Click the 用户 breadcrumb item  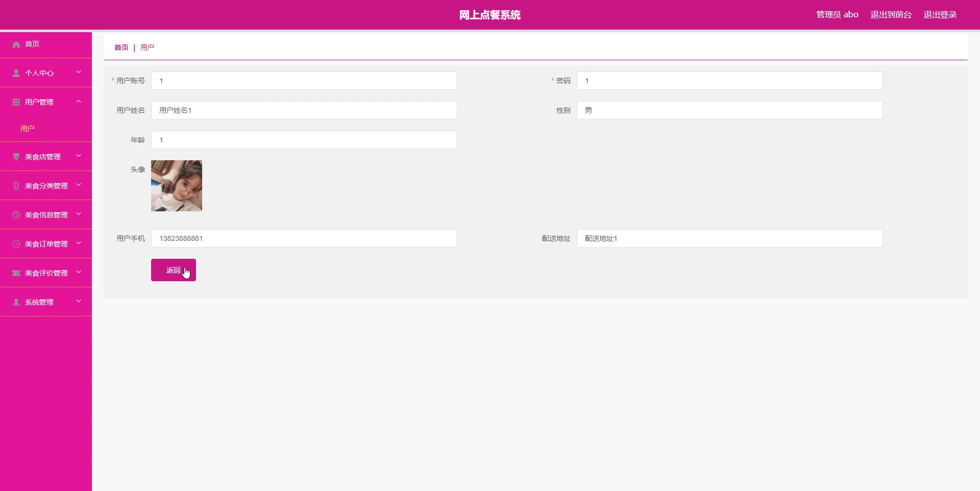pyautogui.click(x=148, y=47)
